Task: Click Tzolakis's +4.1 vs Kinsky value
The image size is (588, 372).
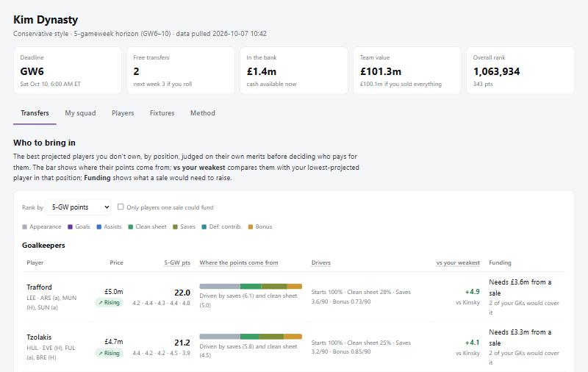Action: (x=472, y=343)
